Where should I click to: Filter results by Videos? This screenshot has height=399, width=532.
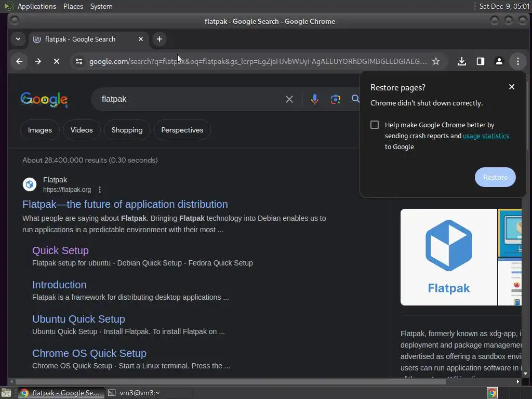point(82,130)
